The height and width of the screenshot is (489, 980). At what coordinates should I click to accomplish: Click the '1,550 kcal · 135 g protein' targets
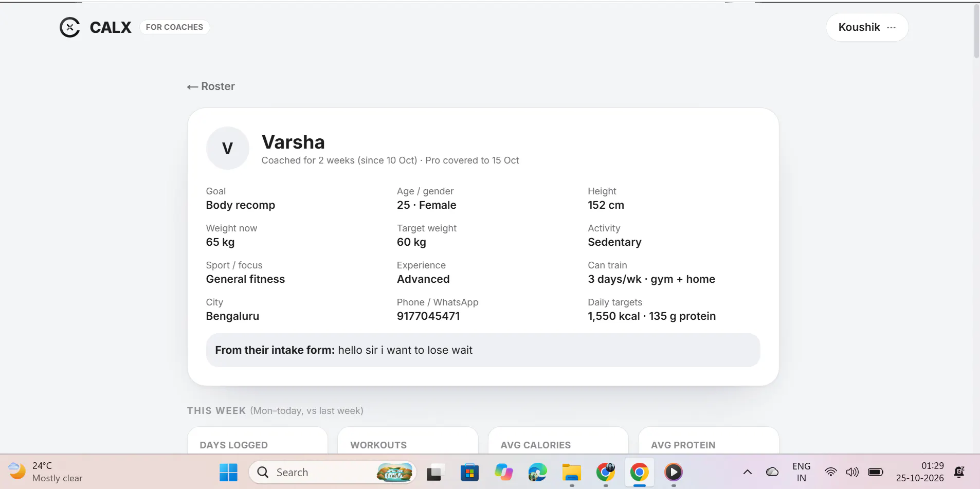coord(651,316)
